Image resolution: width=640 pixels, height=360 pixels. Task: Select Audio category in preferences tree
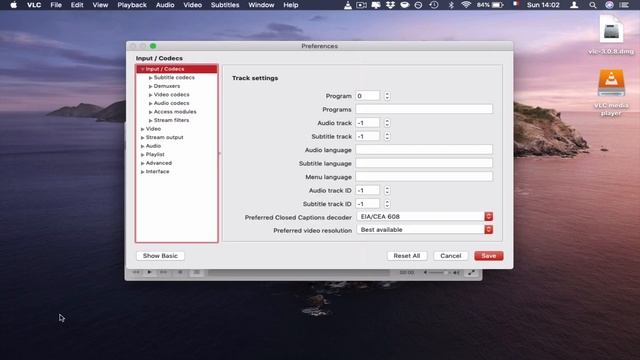[x=153, y=146]
